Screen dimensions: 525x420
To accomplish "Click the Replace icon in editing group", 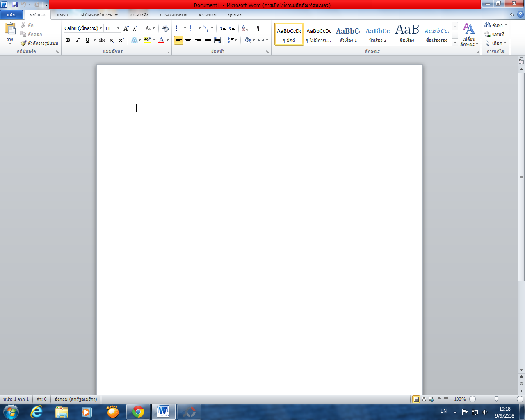I will (x=488, y=34).
